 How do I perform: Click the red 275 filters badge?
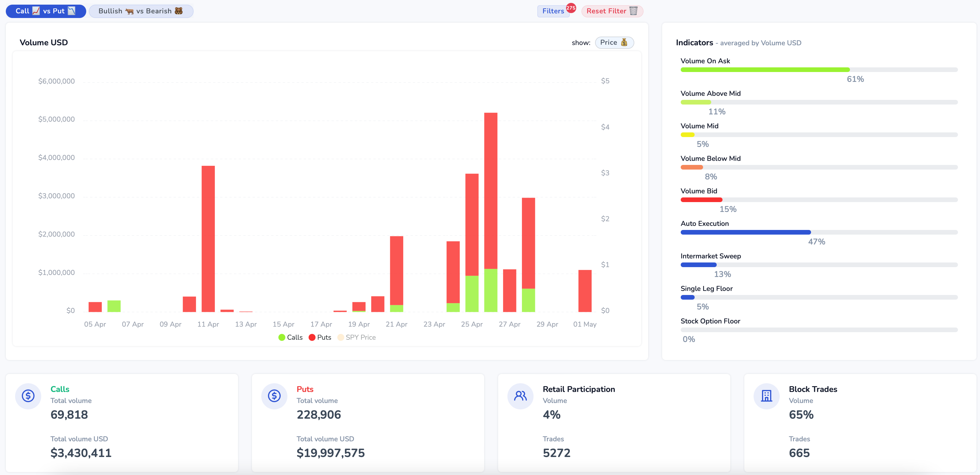pyautogui.click(x=571, y=8)
